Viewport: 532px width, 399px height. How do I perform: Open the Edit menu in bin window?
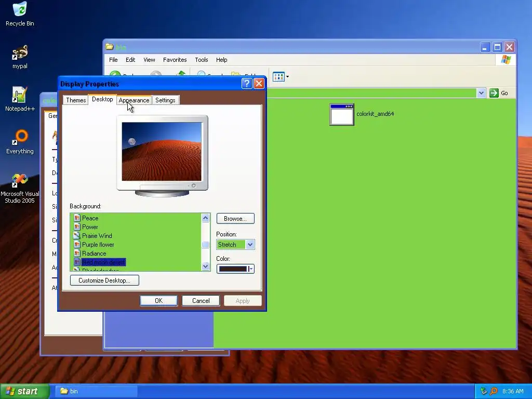pyautogui.click(x=130, y=60)
